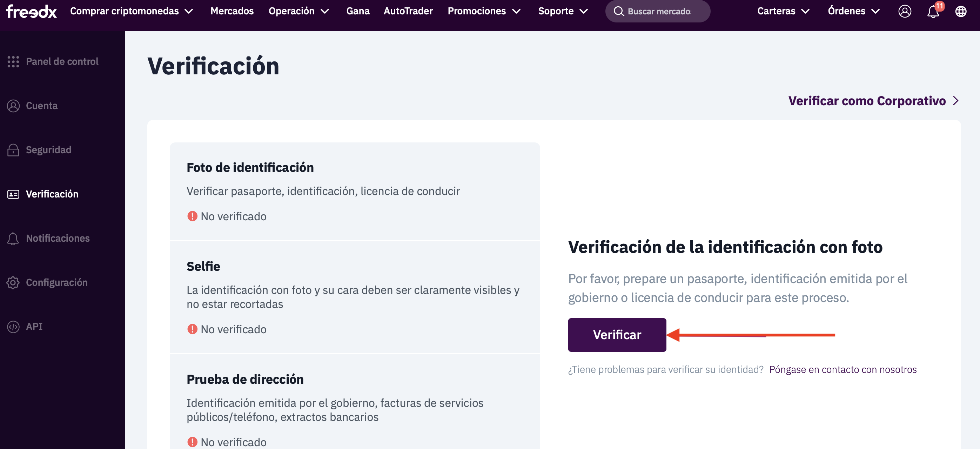The image size is (980, 449).
Task: Click the Panel de control grid icon
Action: [13, 62]
